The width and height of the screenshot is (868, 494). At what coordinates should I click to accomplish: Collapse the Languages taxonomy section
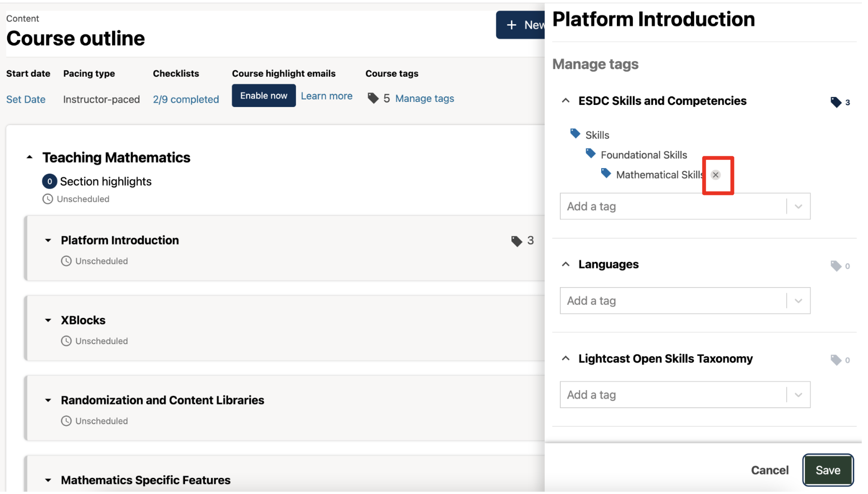(x=565, y=265)
